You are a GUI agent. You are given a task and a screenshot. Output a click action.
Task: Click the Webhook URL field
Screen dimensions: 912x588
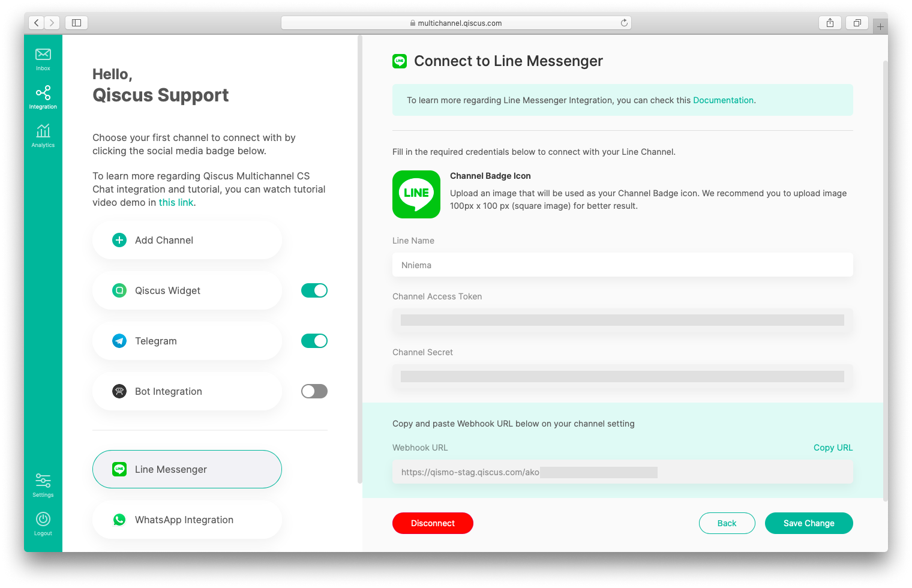point(623,472)
